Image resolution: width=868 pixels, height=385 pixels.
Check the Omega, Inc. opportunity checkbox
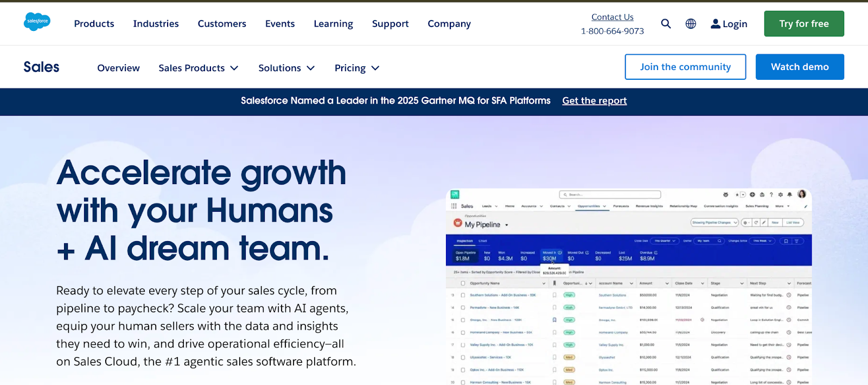[x=463, y=320]
